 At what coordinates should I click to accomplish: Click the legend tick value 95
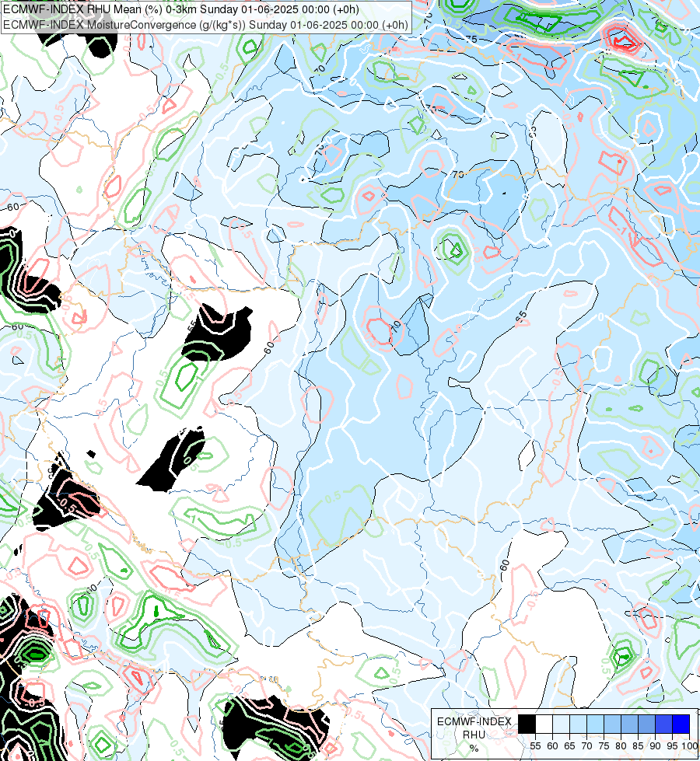tap(672, 746)
